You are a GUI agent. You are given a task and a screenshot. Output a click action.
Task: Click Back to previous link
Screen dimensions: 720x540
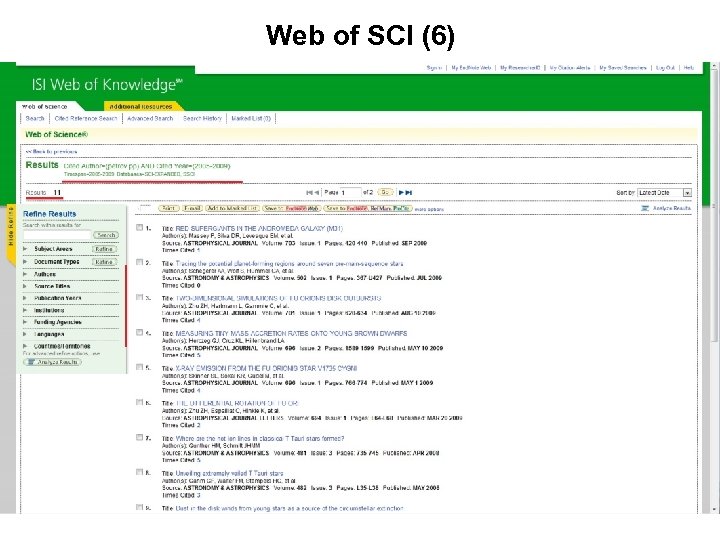pos(51,152)
